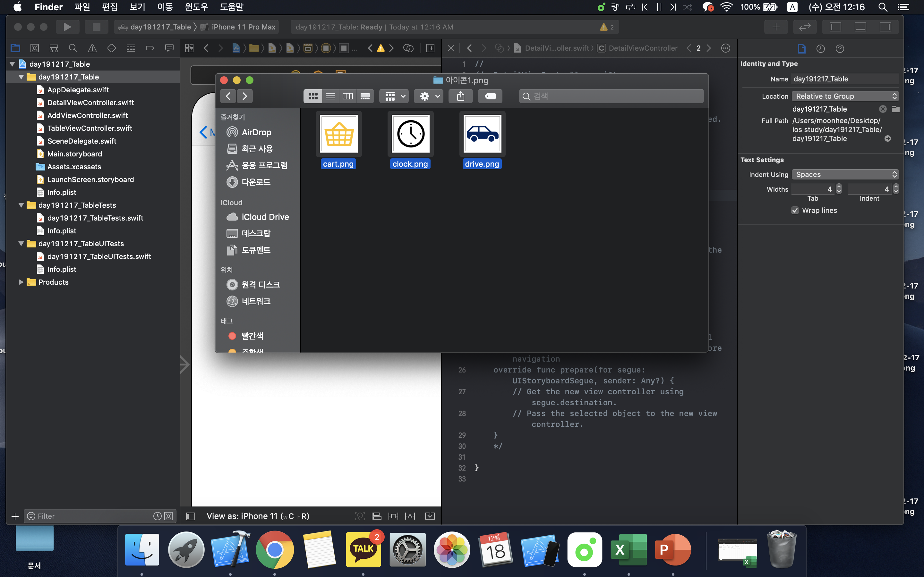Click the Finder share button
The height and width of the screenshot is (577, 924).
pos(460,96)
